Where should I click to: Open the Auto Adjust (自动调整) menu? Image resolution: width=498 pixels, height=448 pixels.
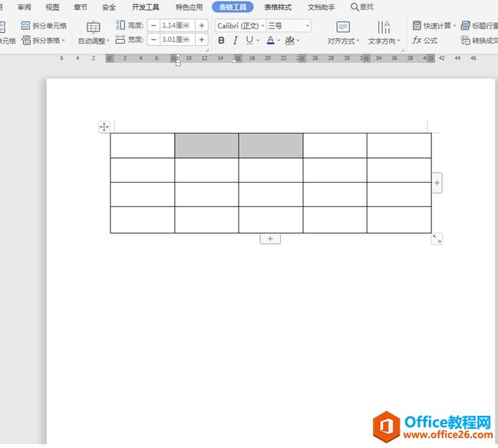pyautogui.click(x=94, y=33)
